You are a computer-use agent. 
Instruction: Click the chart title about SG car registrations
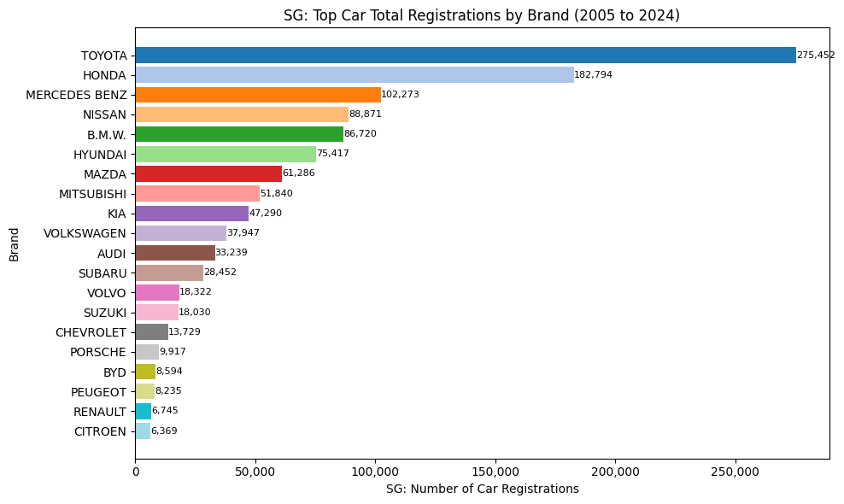(482, 15)
